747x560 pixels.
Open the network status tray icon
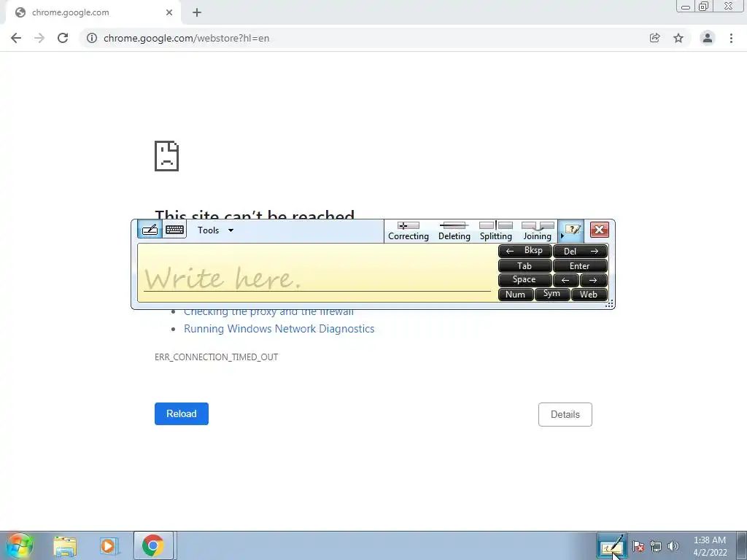click(656, 547)
